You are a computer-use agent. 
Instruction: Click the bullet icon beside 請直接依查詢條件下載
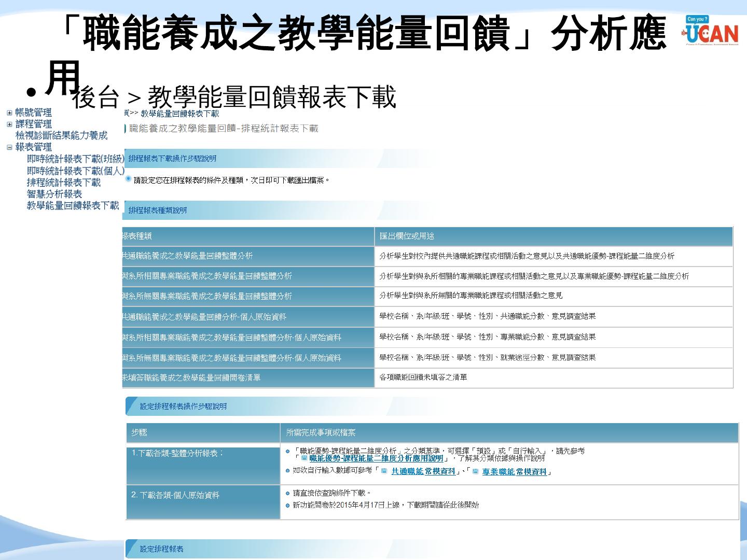(x=288, y=493)
